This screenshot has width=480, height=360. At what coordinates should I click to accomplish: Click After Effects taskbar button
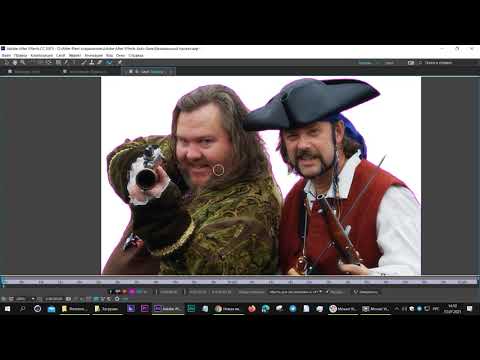coord(168,309)
